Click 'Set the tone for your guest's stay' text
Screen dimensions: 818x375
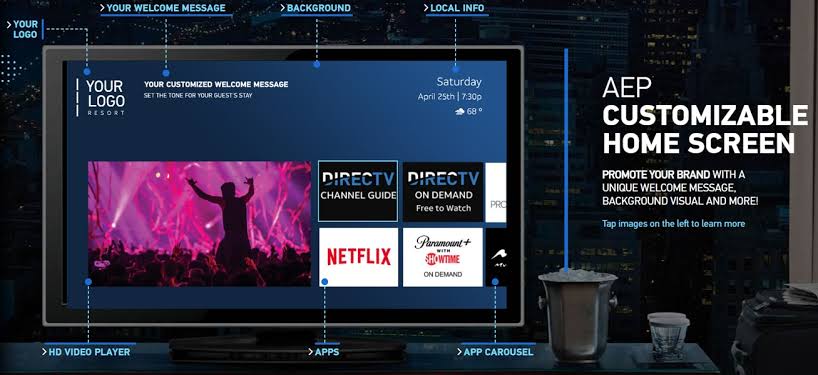point(198,96)
